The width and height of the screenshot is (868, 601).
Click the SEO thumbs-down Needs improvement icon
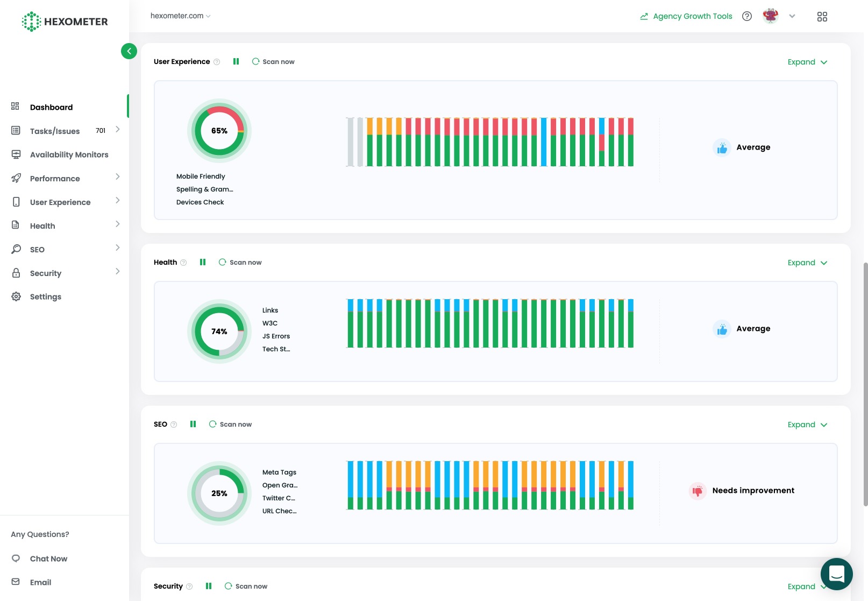coord(698,491)
